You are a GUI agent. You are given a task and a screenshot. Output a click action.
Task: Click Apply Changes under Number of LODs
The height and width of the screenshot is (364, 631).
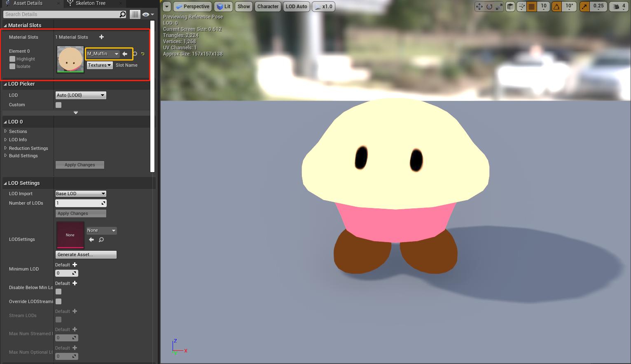point(81,213)
